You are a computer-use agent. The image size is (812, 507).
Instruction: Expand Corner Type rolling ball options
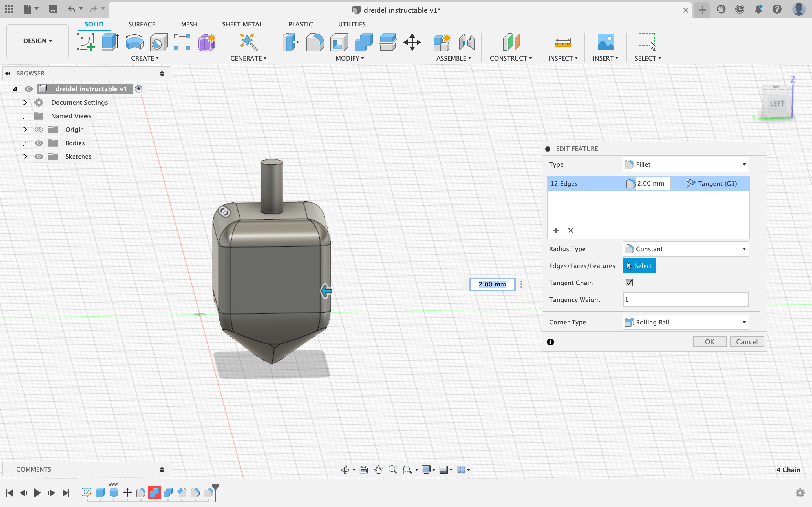pos(743,322)
